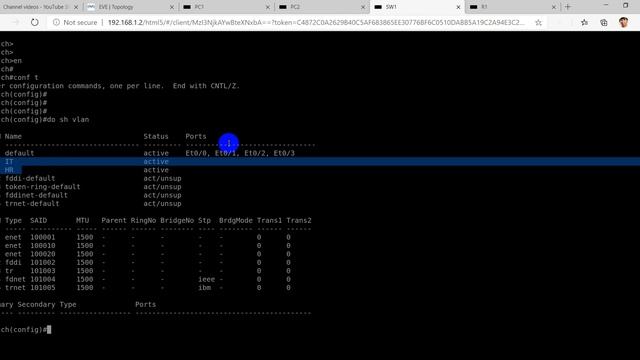Close the EVE Topology tab
Image resolution: width=640 pixels, height=360 pixels.
coord(171,7)
